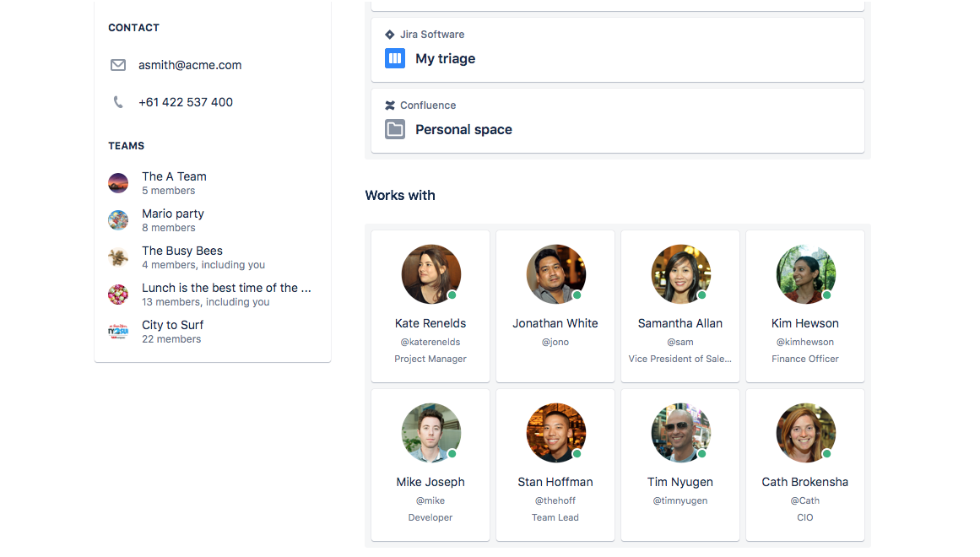Click the phone icon in Contact

point(118,102)
